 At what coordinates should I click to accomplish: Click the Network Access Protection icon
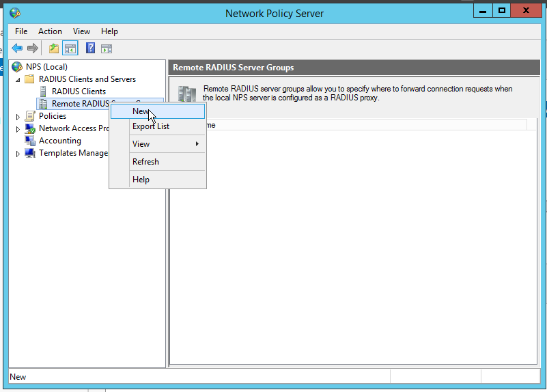30,128
